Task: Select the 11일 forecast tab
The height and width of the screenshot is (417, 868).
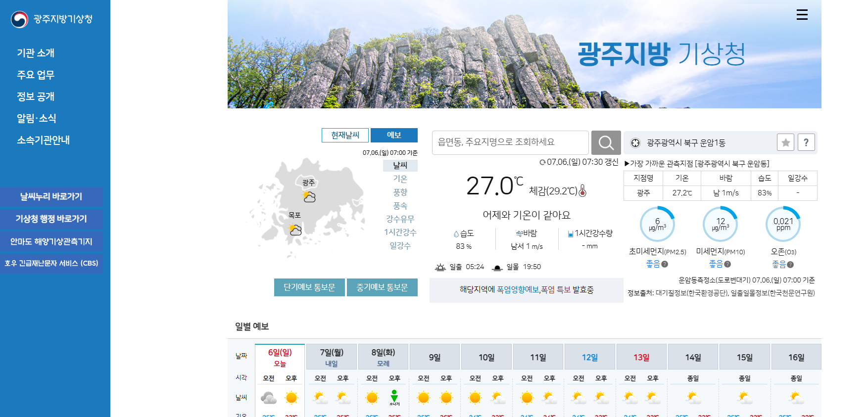Action: [x=538, y=357]
